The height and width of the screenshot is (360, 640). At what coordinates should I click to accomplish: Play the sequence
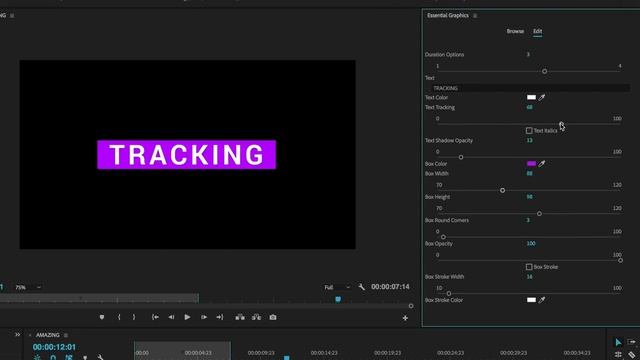187,317
